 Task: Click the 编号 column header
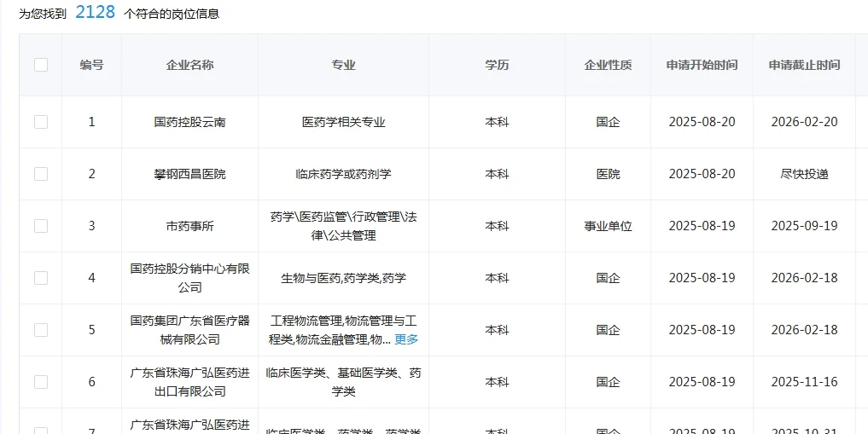tap(92, 65)
